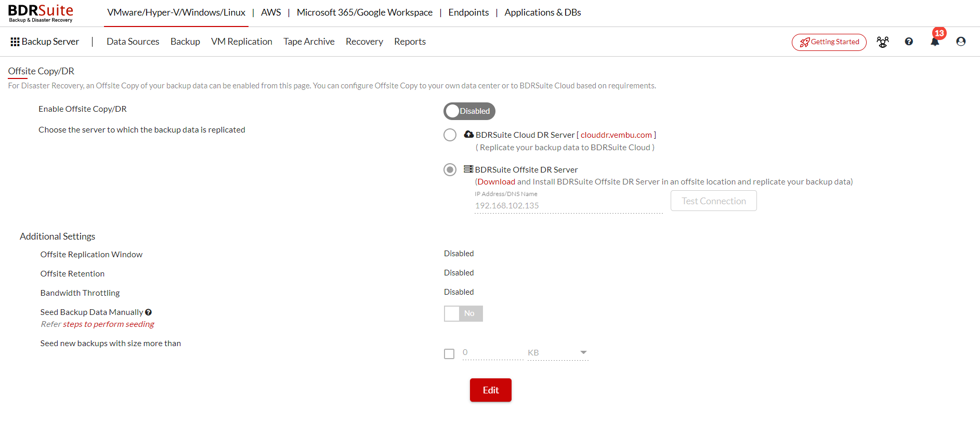Toggle the Seed Backup Data Manually switch
Image resolution: width=980 pixels, height=422 pixels.
(x=463, y=313)
